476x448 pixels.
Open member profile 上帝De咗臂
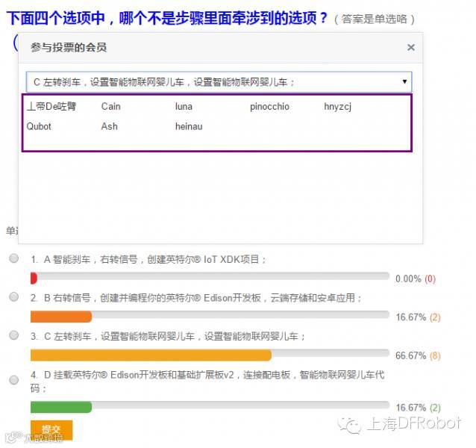[x=51, y=106]
